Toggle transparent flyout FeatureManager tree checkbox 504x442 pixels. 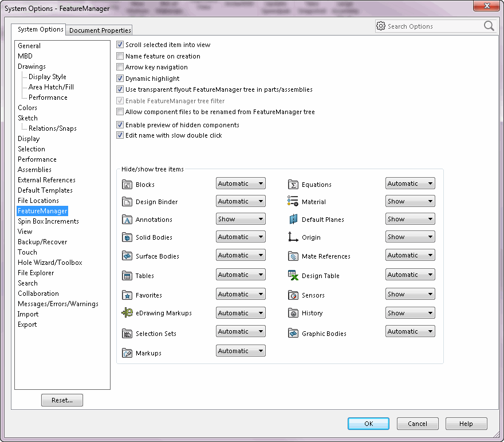(120, 89)
